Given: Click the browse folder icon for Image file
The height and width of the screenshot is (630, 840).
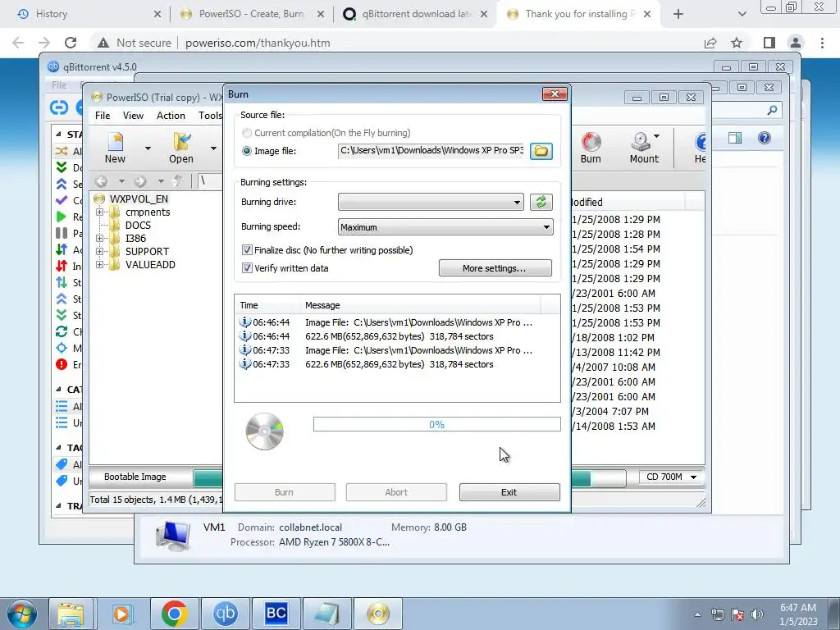Looking at the screenshot, I should (541, 151).
